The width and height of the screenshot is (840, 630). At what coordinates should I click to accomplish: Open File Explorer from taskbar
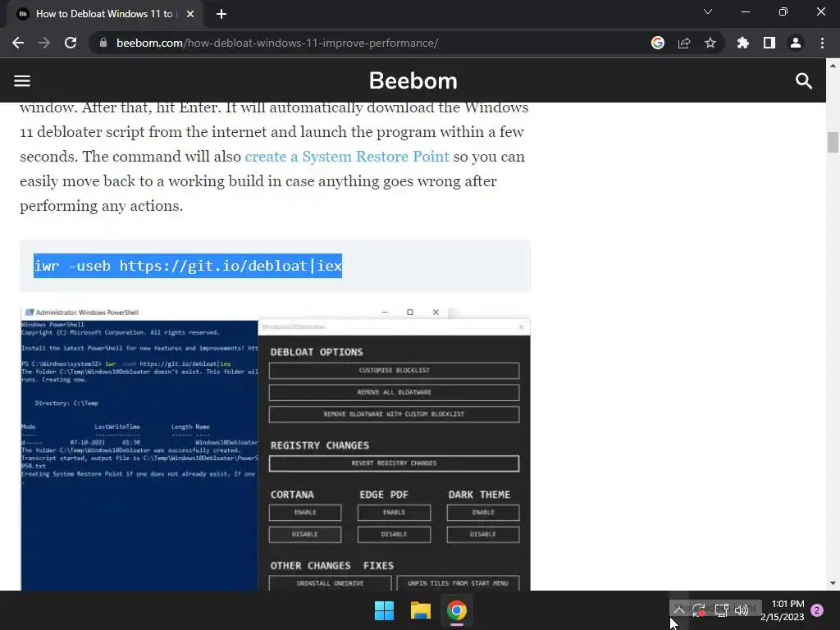pyautogui.click(x=421, y=610)
